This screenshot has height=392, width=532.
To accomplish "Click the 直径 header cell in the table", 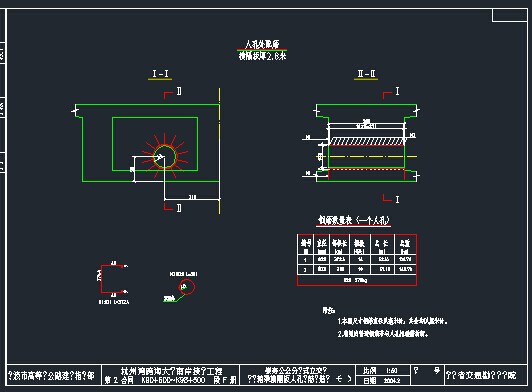I will pos(322,245).
